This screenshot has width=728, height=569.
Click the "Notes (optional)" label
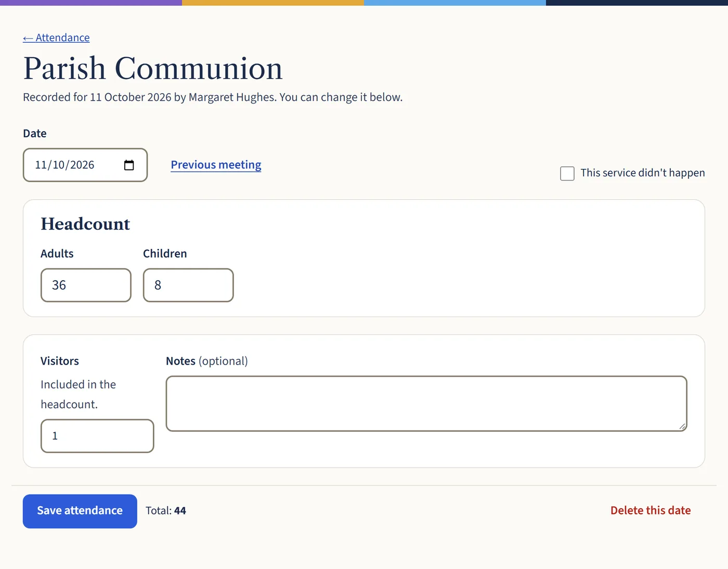click(x=207, y=361)
